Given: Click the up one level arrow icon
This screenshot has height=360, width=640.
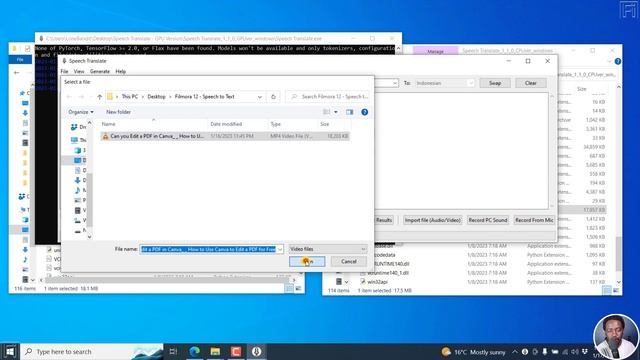Looking at the screenshot, I should click(100, 97).
